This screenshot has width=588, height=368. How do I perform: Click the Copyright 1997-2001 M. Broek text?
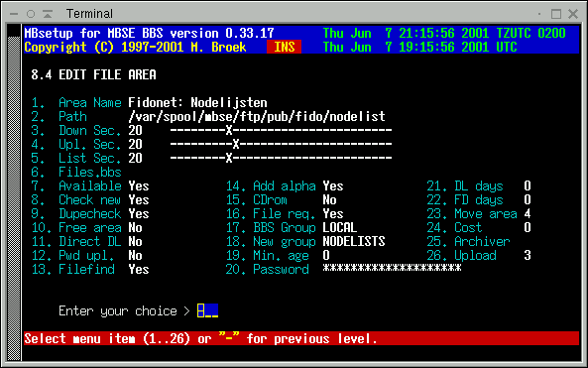(x=135, y=47)
